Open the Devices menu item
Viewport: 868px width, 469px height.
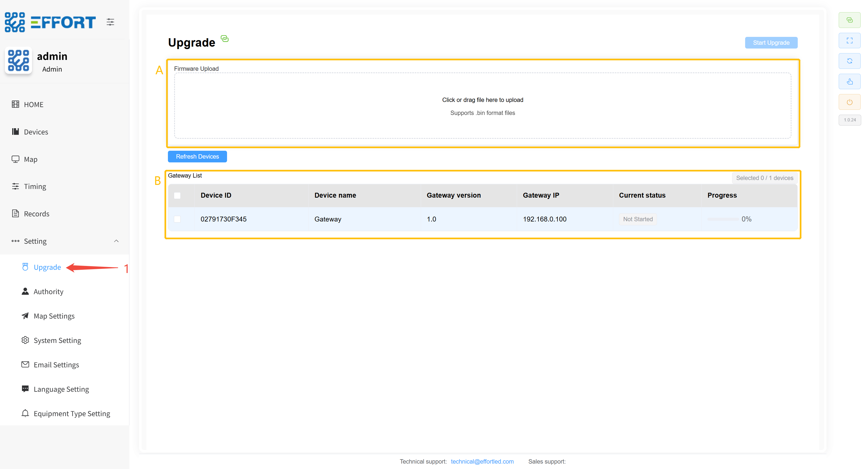click(36, 132)
